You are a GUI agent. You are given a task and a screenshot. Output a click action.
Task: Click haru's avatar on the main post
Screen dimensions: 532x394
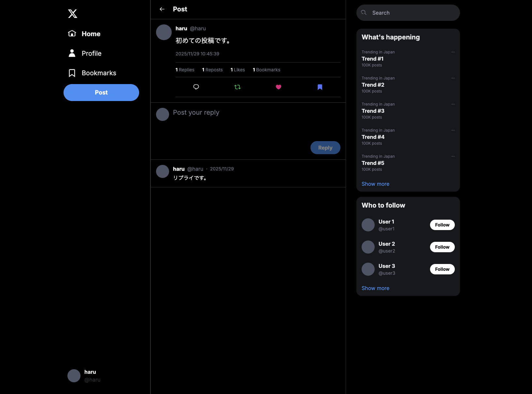point(164,32)
